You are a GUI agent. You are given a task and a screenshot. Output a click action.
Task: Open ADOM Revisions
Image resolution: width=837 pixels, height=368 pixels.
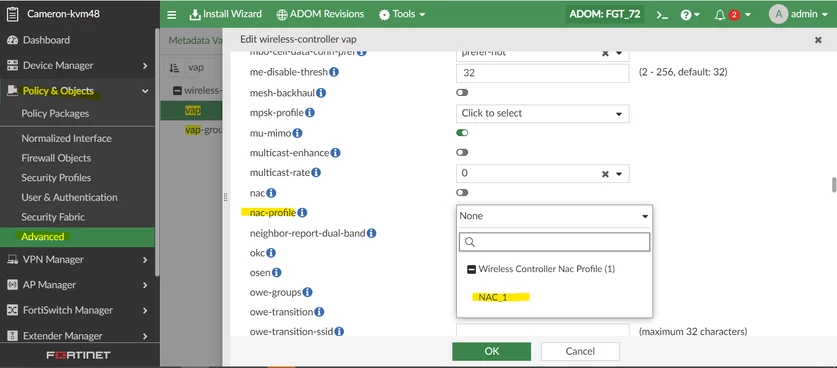320,14
